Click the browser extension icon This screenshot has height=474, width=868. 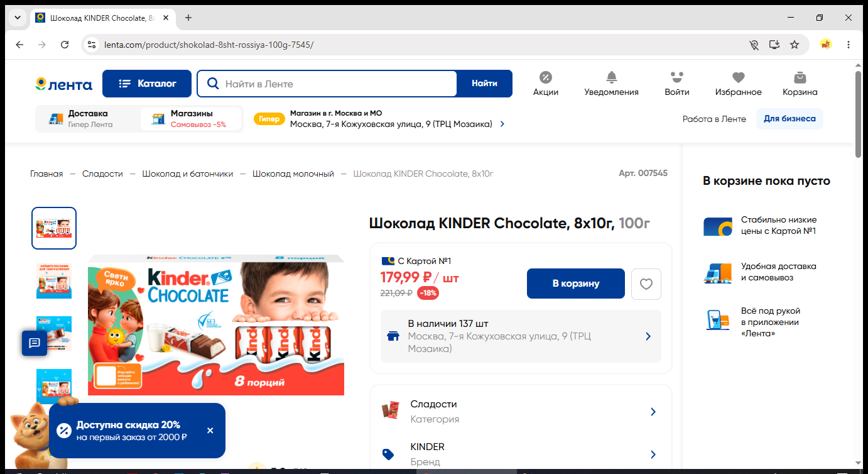pos(826,45)
